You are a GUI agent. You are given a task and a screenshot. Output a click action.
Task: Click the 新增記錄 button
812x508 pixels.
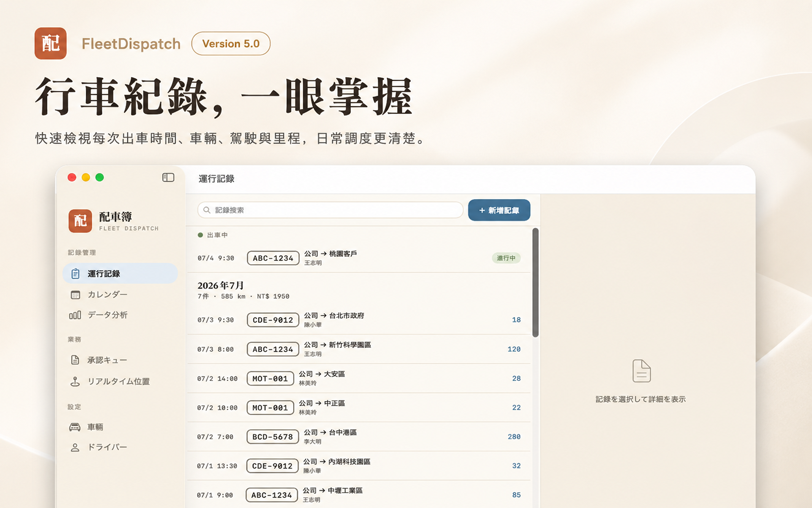pos(499,210)
